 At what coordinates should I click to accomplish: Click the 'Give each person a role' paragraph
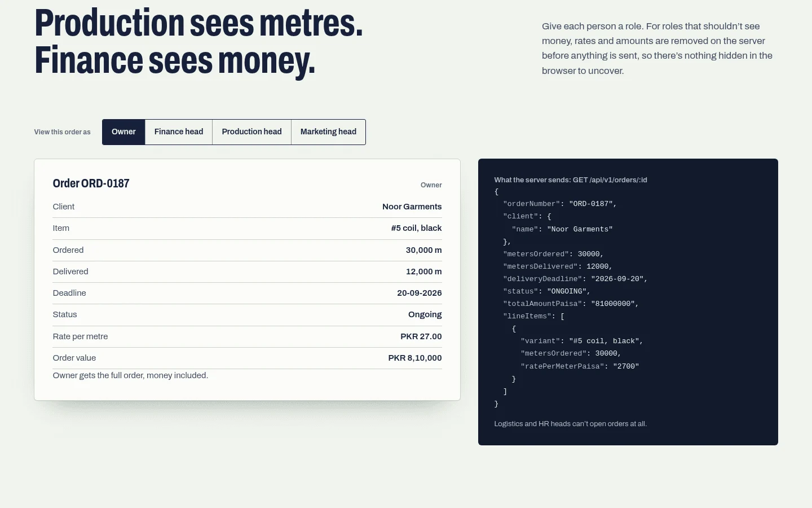pyautogui.click(x=657, y=49)
